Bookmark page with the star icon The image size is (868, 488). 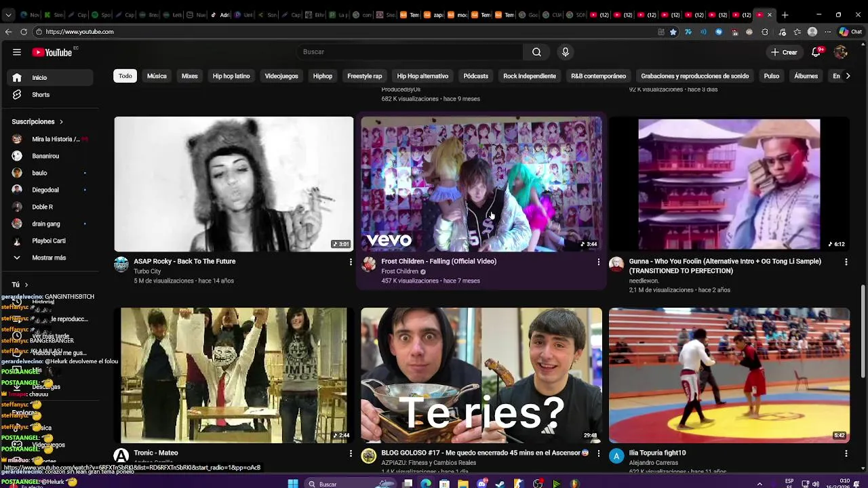tap(673, 32)
